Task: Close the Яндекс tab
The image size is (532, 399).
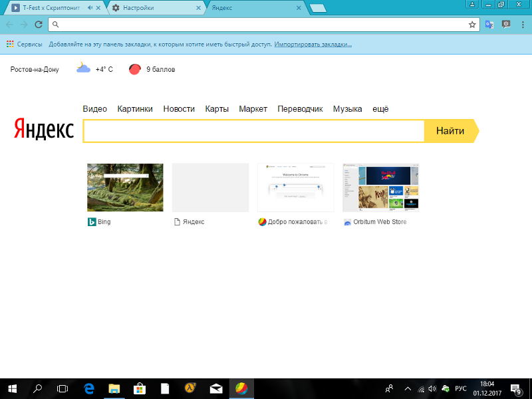Action: 299,8
